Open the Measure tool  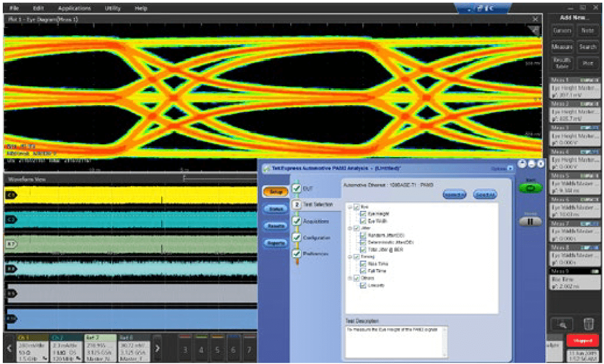click(561, 47)
